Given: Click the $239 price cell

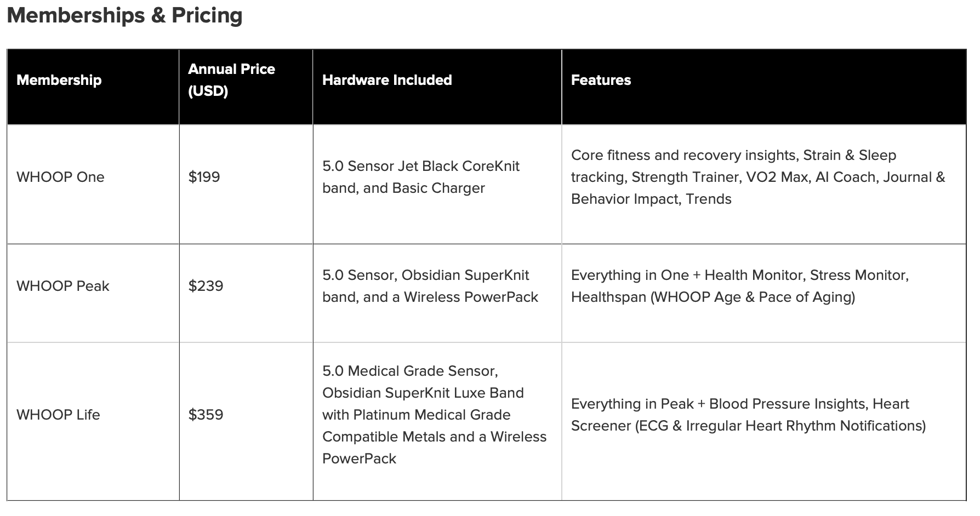Looking at the screenshot, I should point(206,286).
